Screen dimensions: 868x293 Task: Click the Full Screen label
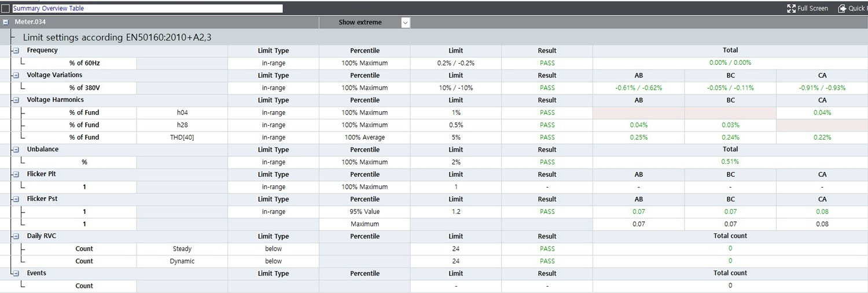click(x=812, y=9)
